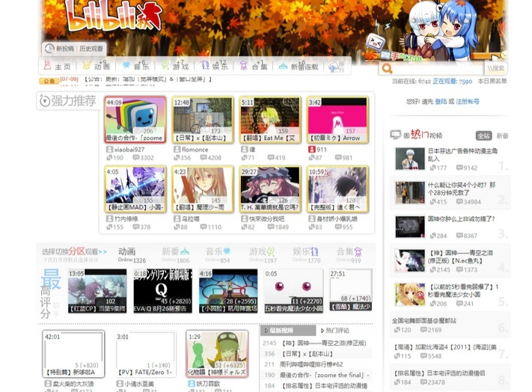Open the 音乐 navigation item
The height and width of the screenshot is (392, 532).
pos(136,65)
